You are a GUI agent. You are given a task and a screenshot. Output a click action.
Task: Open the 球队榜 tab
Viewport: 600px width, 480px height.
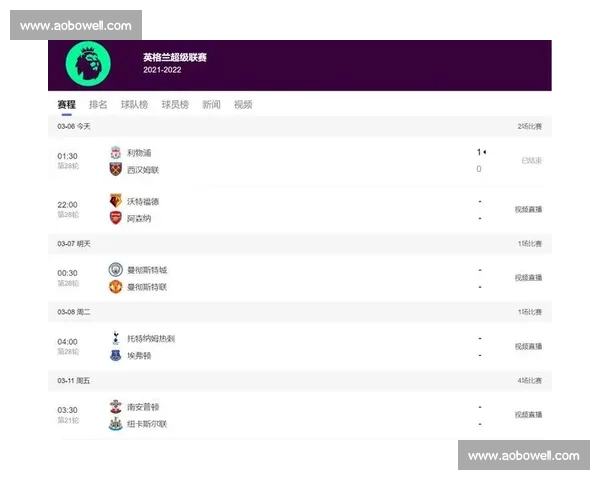click(x=134, y=104)
